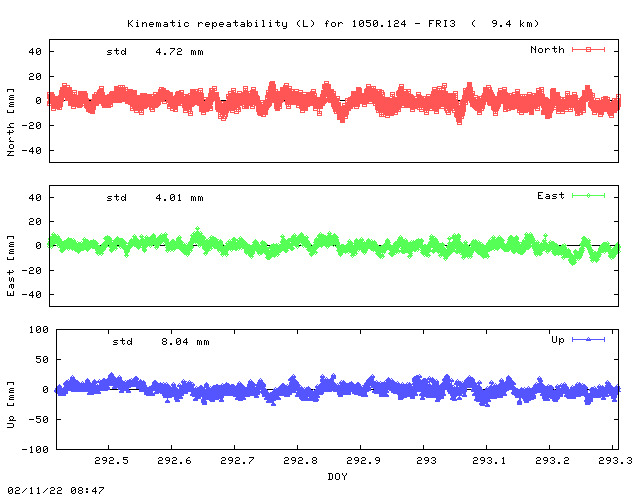Viewport: 640px width, 496px height.
Task: Click the x-axis tick label 293
Action: [x=427, y=460]
